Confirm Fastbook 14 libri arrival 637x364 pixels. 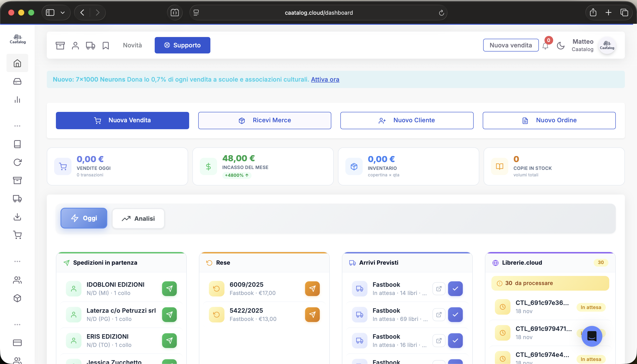pyautogui.click(x=455, y=288)
